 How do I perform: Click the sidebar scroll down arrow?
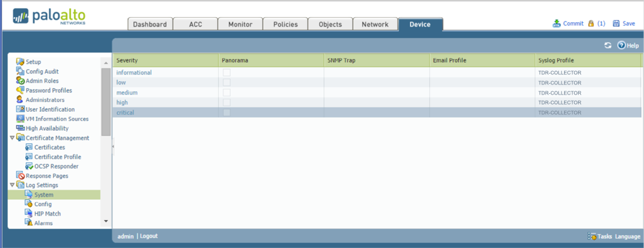coord(105,221)
